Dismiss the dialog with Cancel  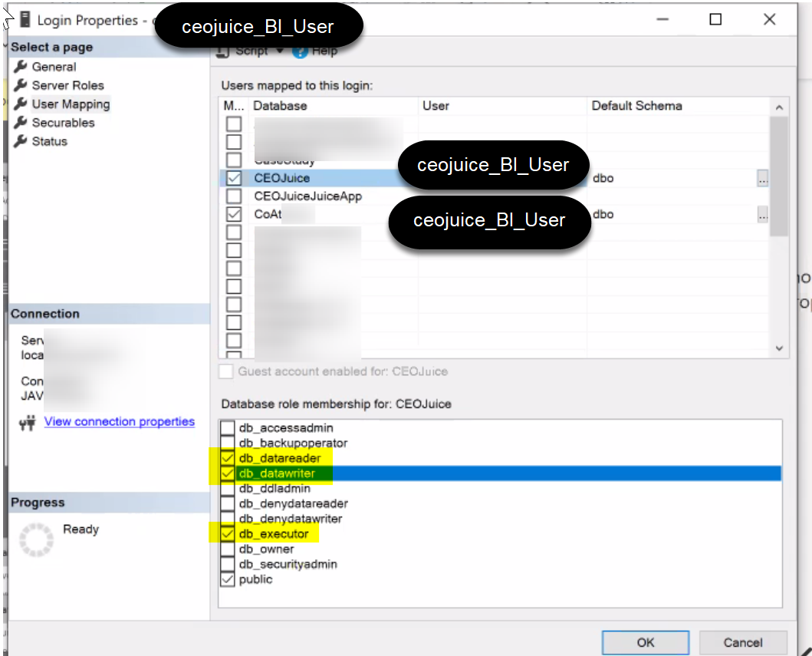(x=742, y=642)
